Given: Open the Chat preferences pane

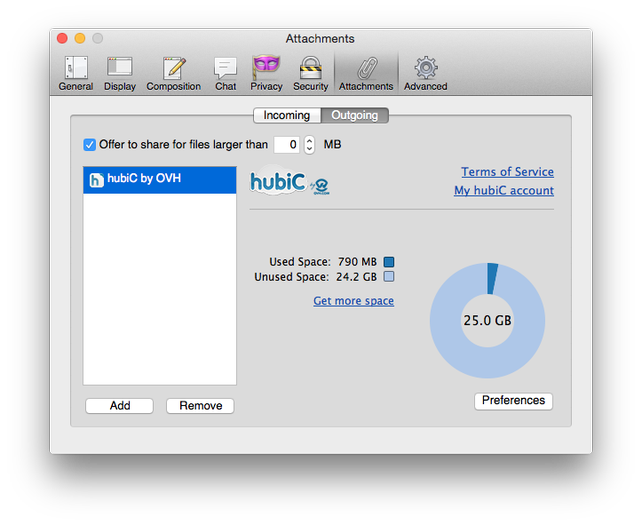Looking at the screenshot, I should click(226, 74).
